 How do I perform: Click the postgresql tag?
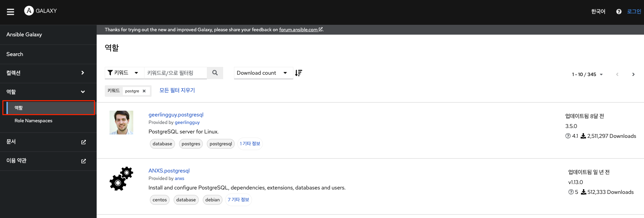coord(221,144)
